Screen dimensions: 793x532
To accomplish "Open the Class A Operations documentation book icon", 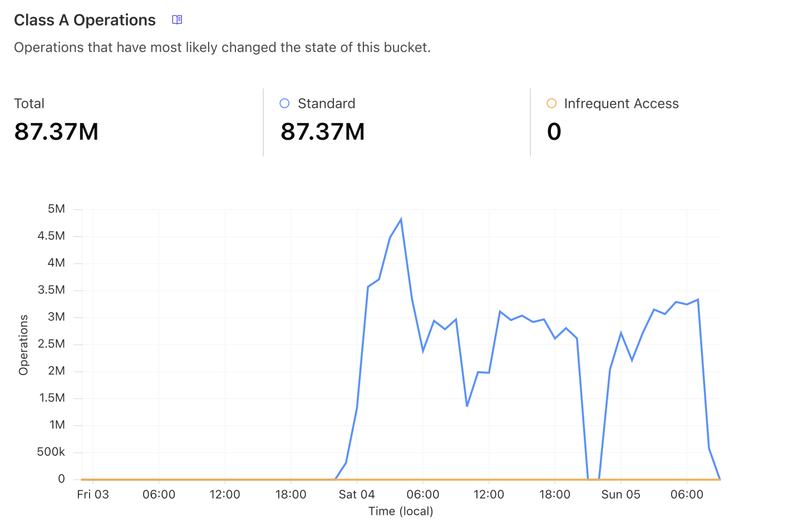I will [177, 20].
